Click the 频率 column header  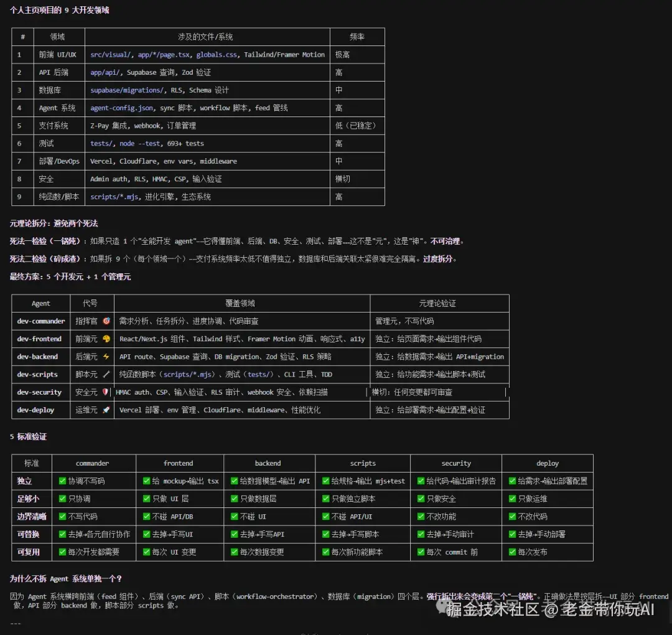point(357,37)
